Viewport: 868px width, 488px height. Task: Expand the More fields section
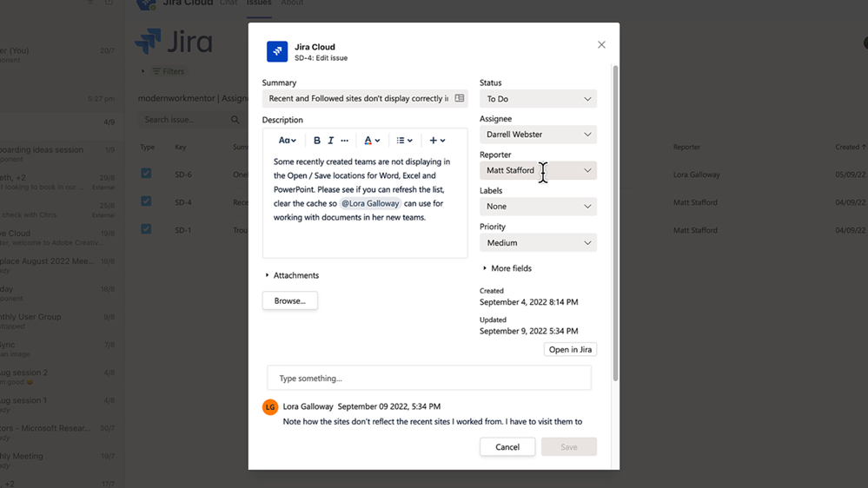(x=507, y=268)
